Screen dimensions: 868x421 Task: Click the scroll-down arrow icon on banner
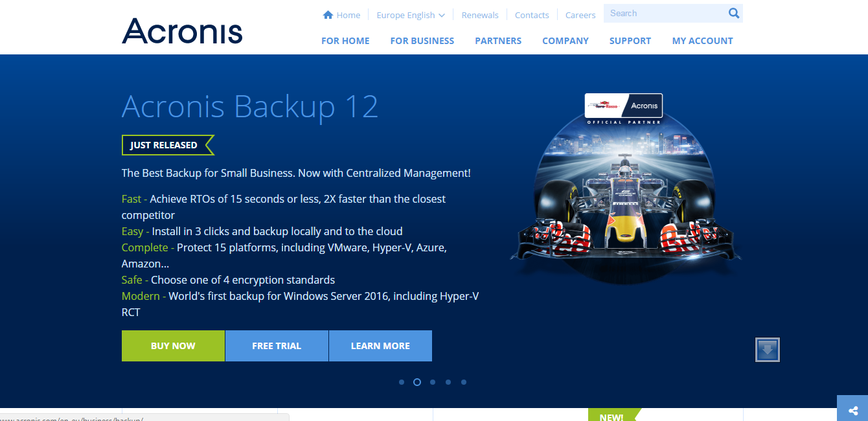[x=768, y=350]
